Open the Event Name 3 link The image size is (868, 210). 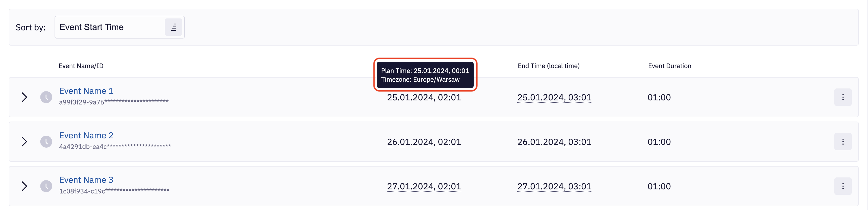pyautogui.click(x=86, y=180)
